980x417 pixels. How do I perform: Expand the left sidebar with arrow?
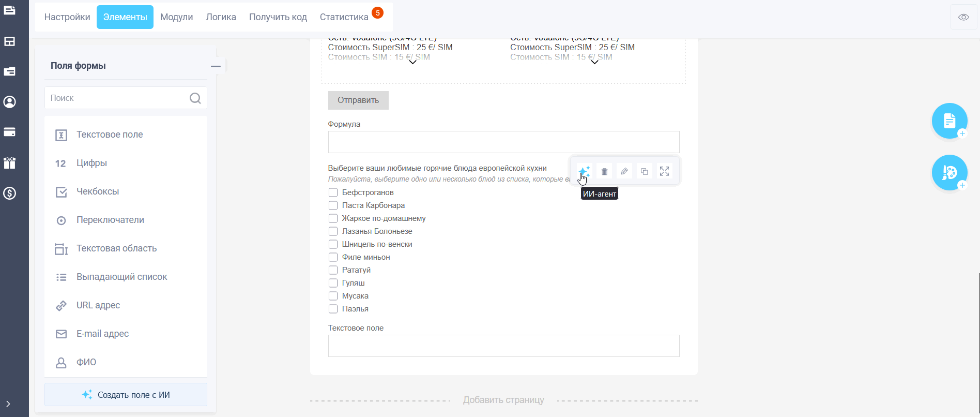8,404
